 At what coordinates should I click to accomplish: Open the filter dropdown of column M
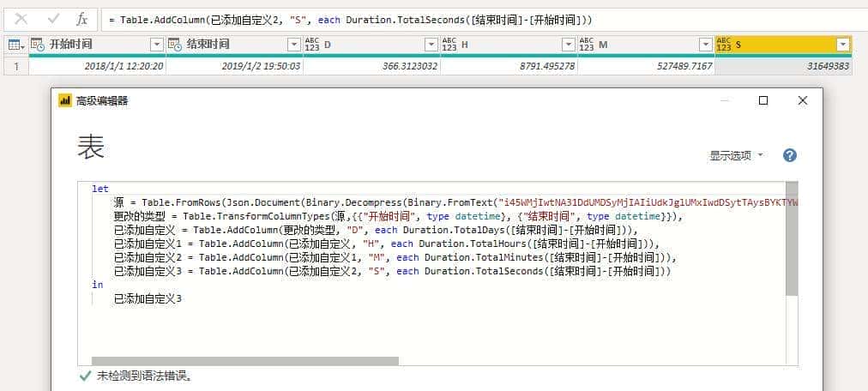(706, 45)
